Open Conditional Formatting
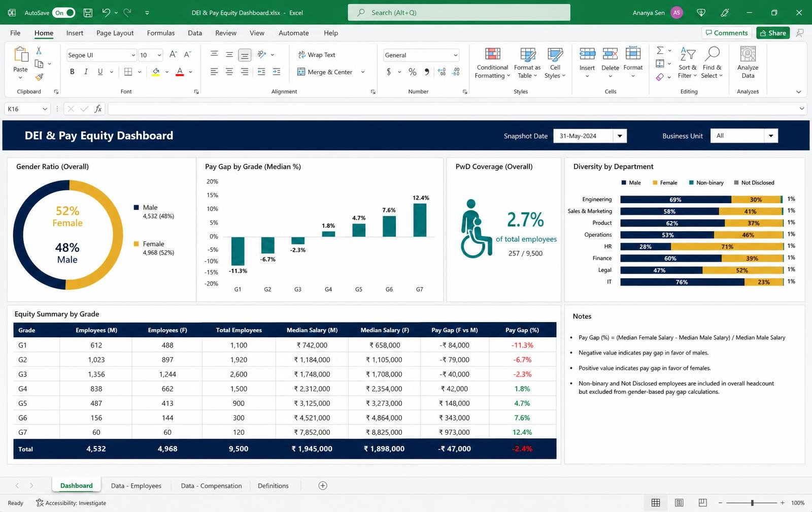This screenshot has width=812, height=512. pyautogui.click(x=492, y=63)
